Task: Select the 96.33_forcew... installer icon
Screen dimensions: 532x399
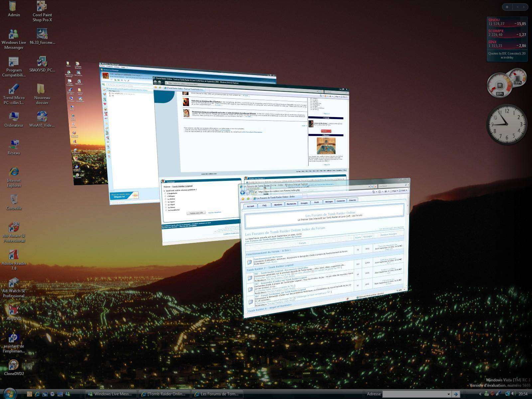Action: click(x=42, y=37)
